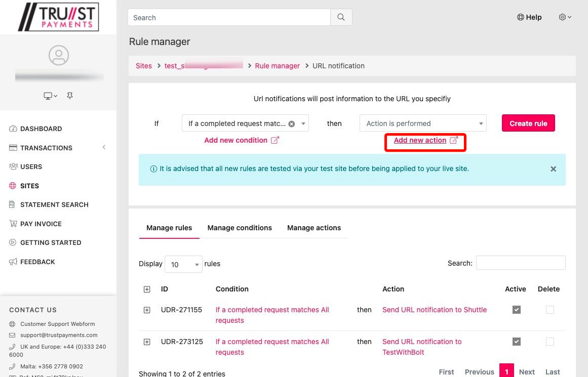
Task: Dismiss the test site advice banner
Action: [553, 169]
